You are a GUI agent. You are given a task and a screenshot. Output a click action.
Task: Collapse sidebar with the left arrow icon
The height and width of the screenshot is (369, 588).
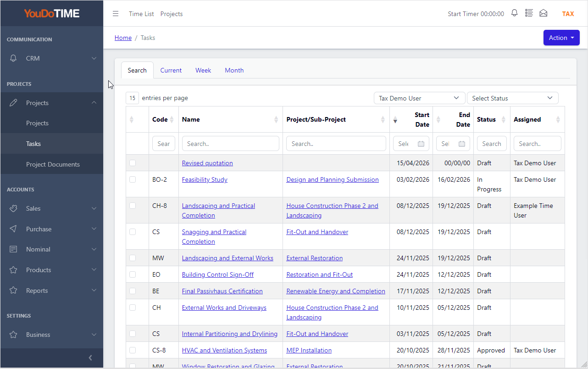(90, 358)
